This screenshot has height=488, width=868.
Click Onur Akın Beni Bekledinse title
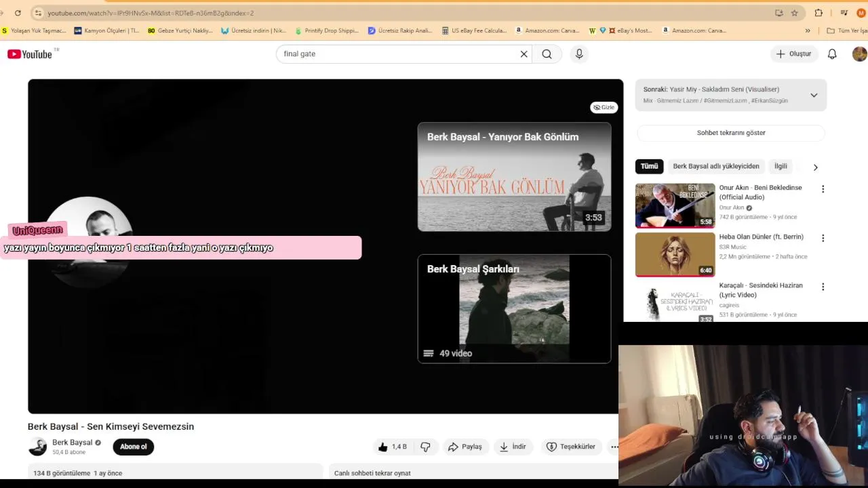760,192
